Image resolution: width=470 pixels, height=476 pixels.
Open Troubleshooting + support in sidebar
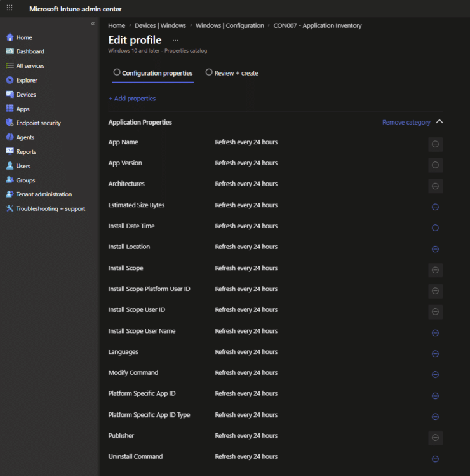click(50, 209)
